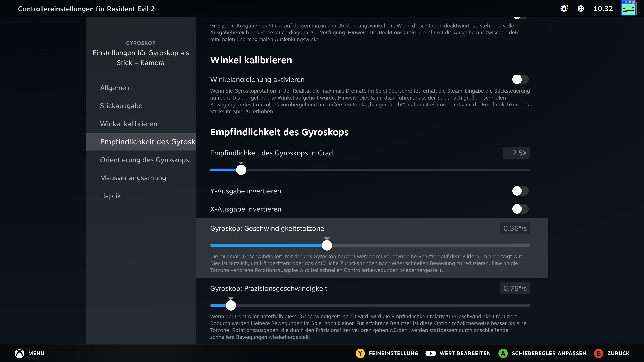The height and width of the screenshot is (362, 644).
Task: Click the Wert bearbeiten pill icon
Action: [x=431, y=353]
